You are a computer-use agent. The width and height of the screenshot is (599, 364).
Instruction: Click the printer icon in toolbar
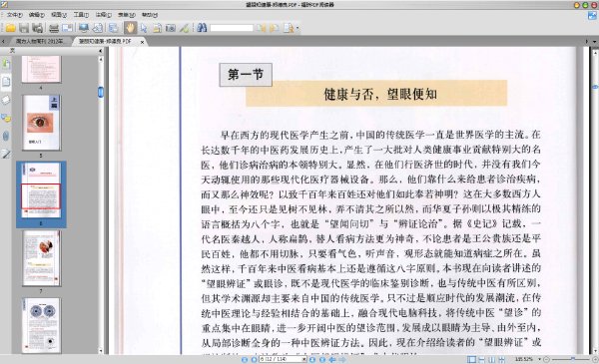pyautogui.click(x=54, y=28)
